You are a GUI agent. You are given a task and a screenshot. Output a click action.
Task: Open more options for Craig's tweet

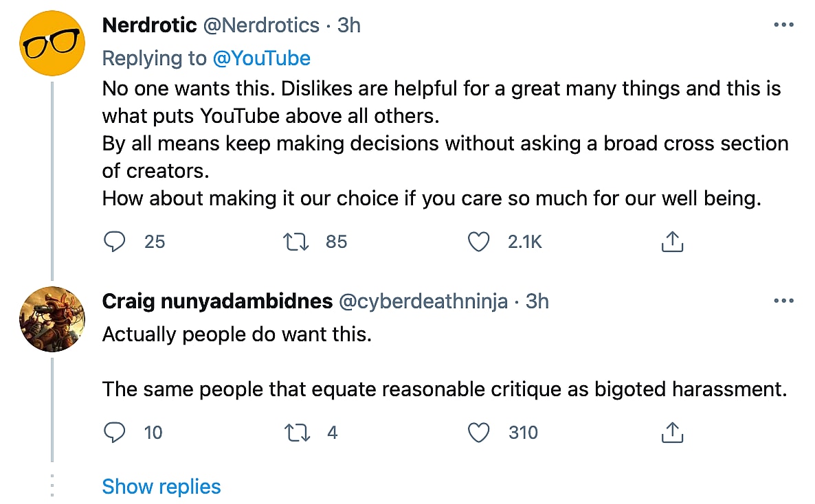pos(783,301)
